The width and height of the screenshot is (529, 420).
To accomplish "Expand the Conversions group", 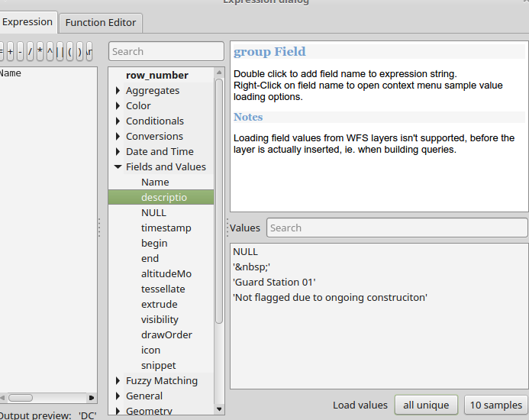I will coord(118,136).
